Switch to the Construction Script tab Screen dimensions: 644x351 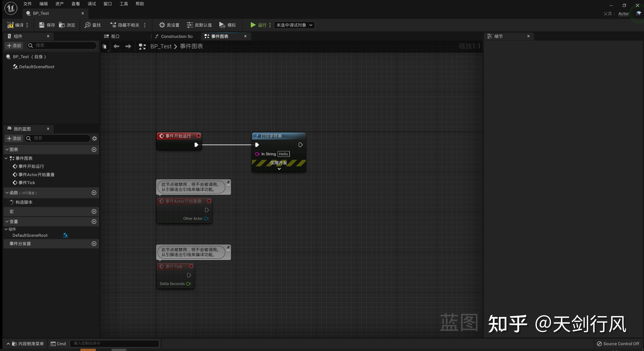pos(174,36)
